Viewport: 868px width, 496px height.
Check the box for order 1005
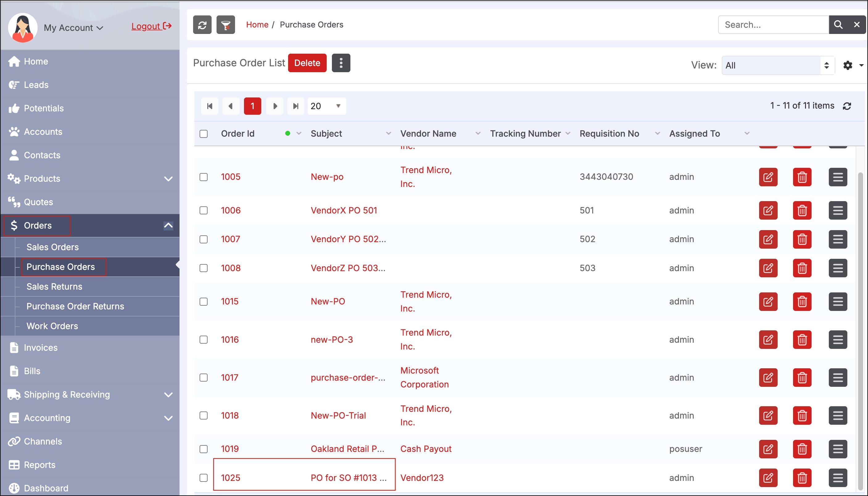(204, 177)
